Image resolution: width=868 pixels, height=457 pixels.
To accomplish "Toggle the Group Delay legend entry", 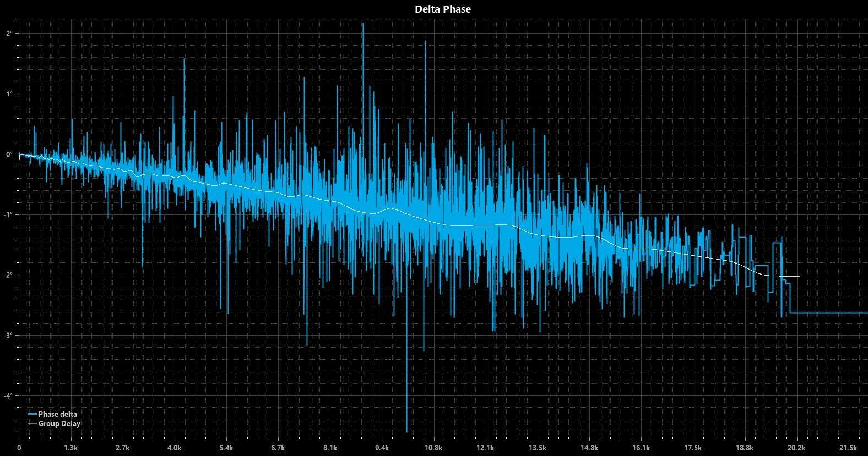I will tap(55, 424).
